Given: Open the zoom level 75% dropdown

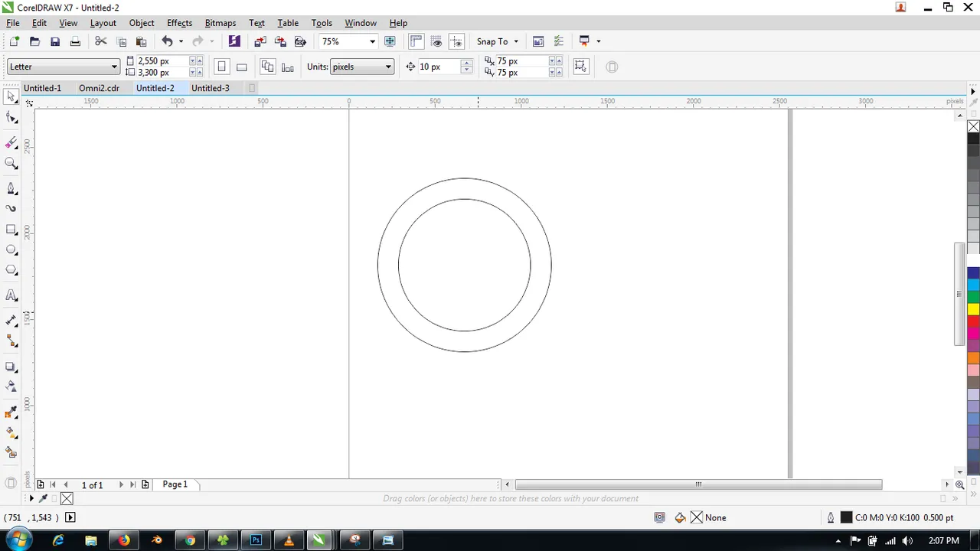Looking at the screenshot, I should (x=372, y=41).
